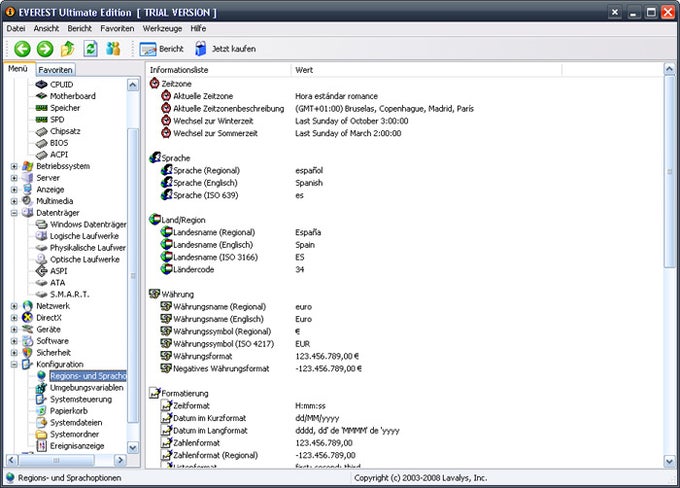Click the green Back arrow icon
The height and width of the screenshot is (488, 680).
click(x=22, y=49)
